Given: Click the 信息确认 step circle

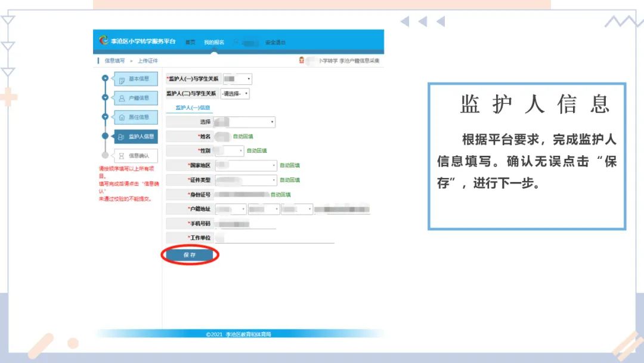Looking at the screenshot, I should click(104, 154).
